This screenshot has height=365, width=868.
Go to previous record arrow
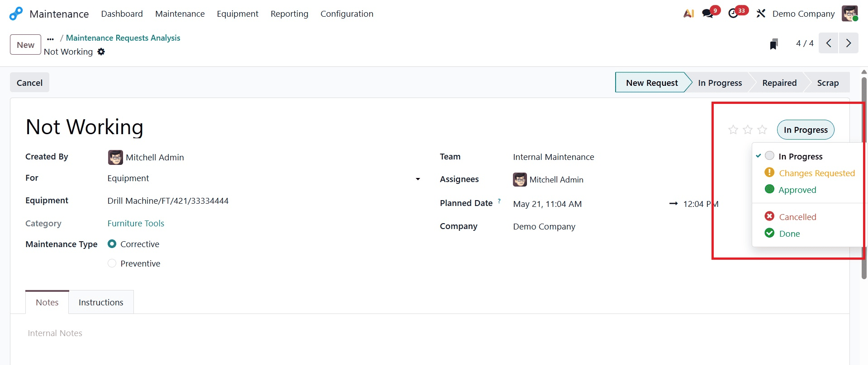point(829,43)
